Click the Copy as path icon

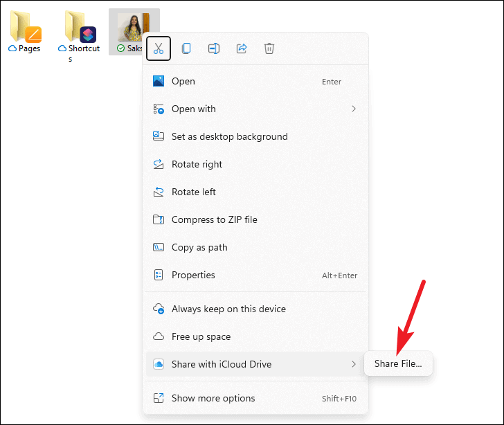[159, 247]
